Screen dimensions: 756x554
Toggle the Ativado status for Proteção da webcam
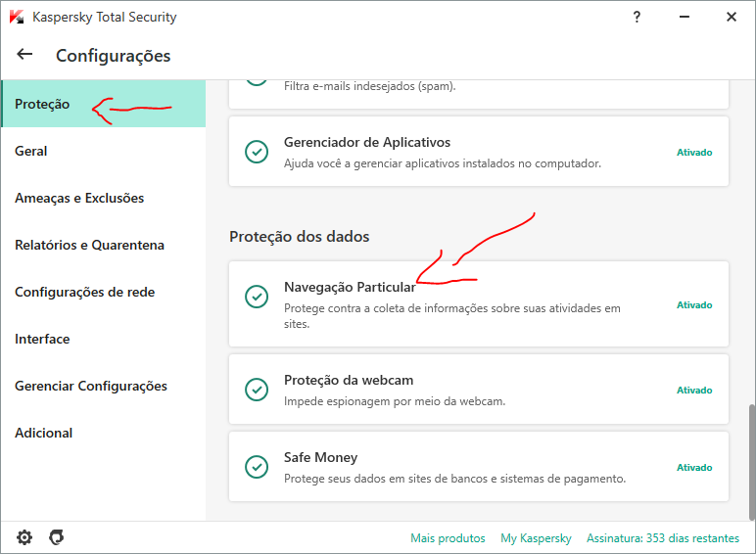[x=694, y=391]
